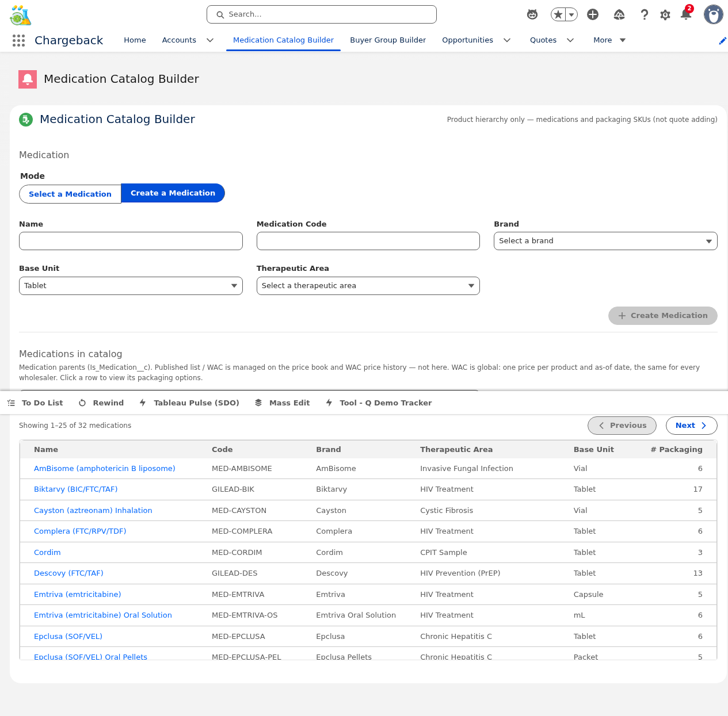Click the Name column header
This screenshot has width=728, height=716.
(46, 450)
